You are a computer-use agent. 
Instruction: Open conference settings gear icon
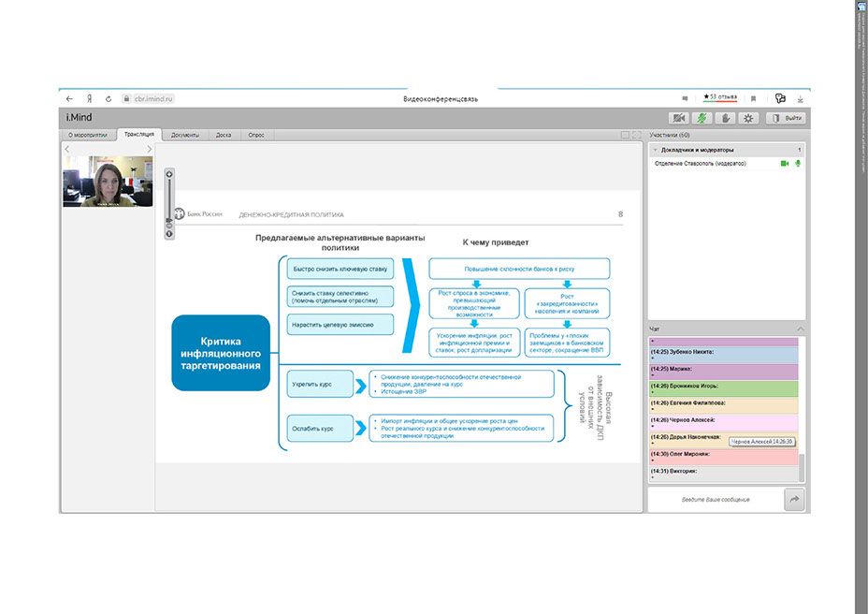747,118
